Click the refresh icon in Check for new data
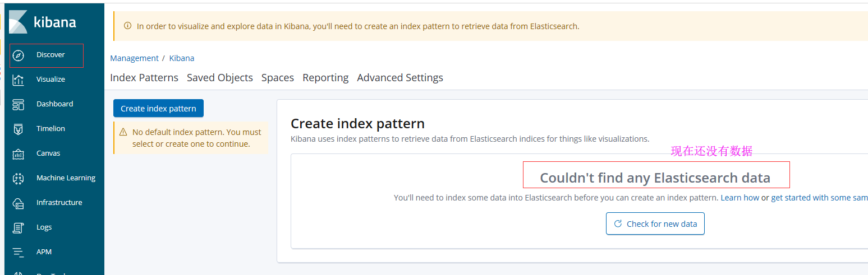 618,223
